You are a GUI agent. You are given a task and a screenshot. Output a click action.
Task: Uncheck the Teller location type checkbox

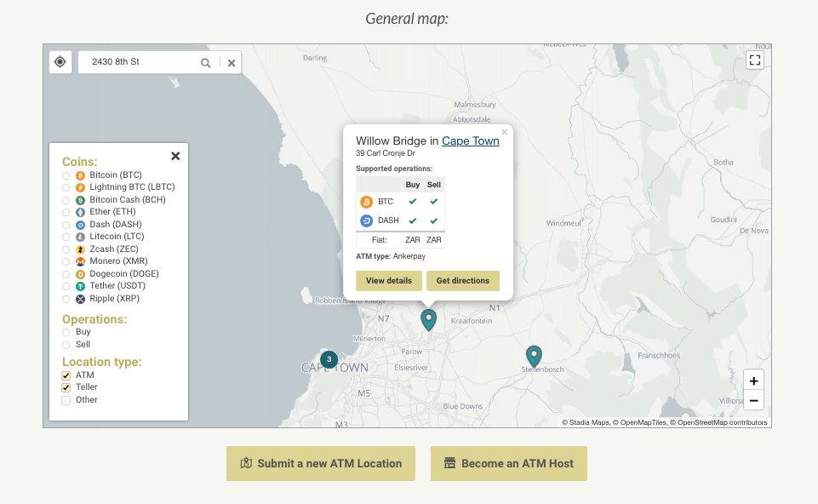[66, 387]
